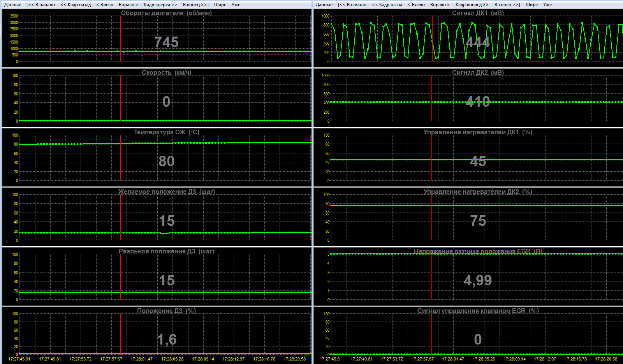Click the throttle position value 1,6
Image resolution: width=623 pixels, height=364 pixels.
point(167,340)
